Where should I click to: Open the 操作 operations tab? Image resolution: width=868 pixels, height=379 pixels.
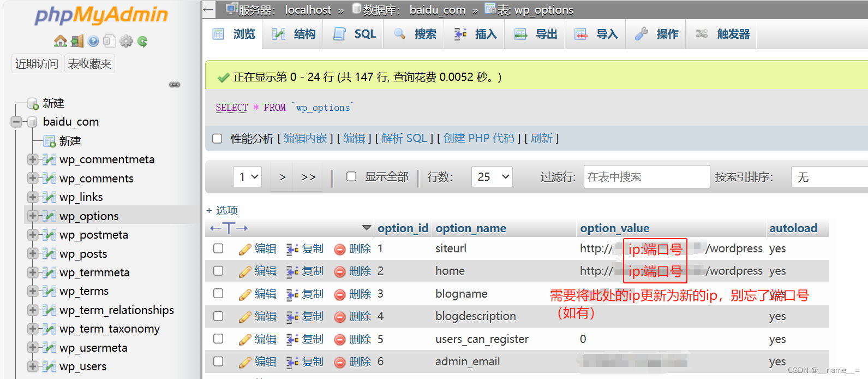click(657, 34)
